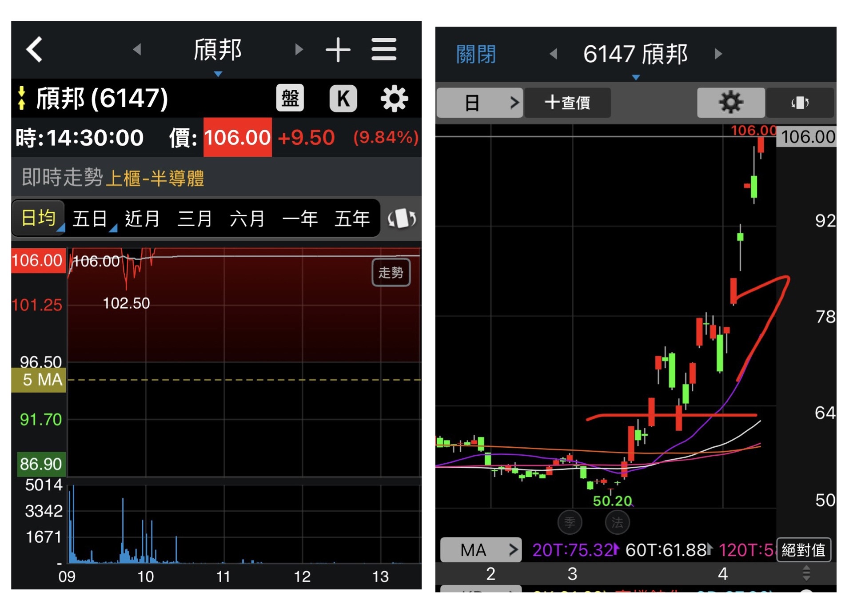The height and width of the screenshot is (616, 853).
Task: Switch to the 三月 tab
Action: (x=195, y=219)
